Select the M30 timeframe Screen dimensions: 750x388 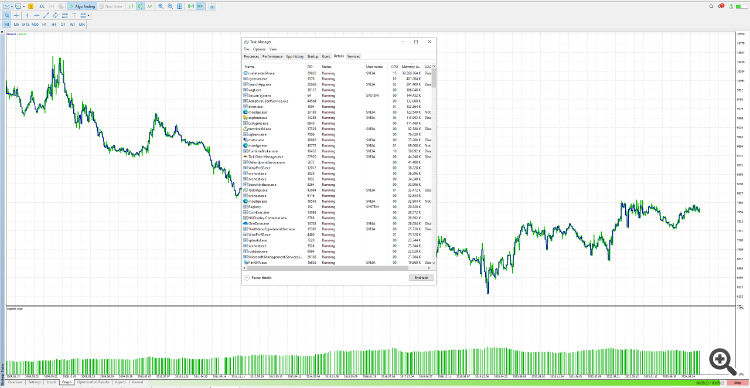pos(35,24)
